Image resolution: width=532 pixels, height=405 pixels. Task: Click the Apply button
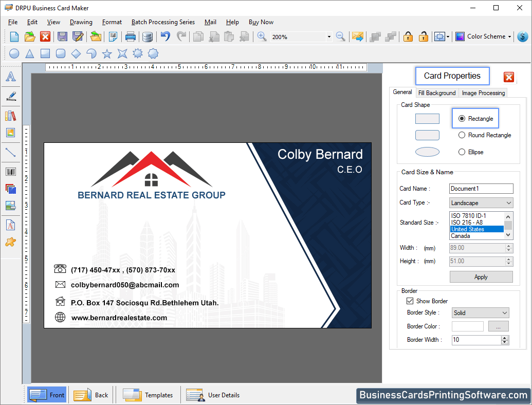pos(481,277)
